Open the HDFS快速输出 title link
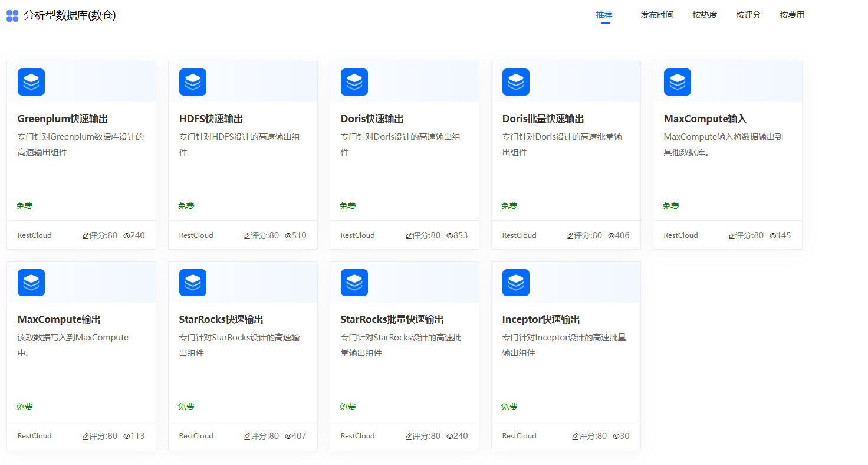 (x=211, y=119)
